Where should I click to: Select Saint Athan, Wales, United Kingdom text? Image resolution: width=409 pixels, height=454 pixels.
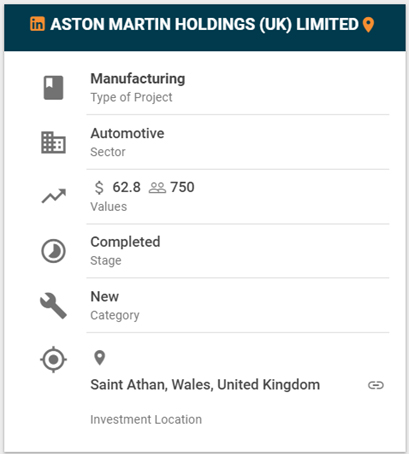[205, 385]
